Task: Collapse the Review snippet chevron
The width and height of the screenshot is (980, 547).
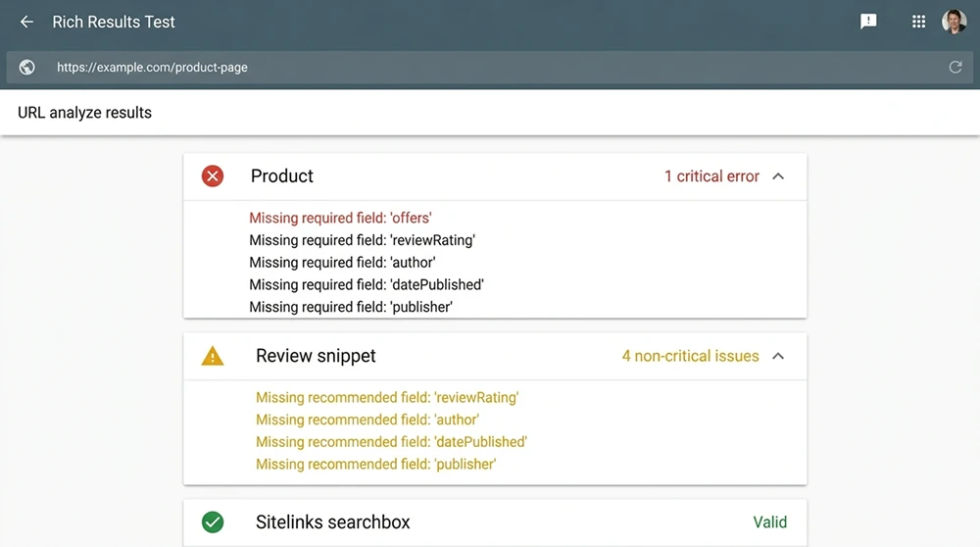Action: pos(778,356)
